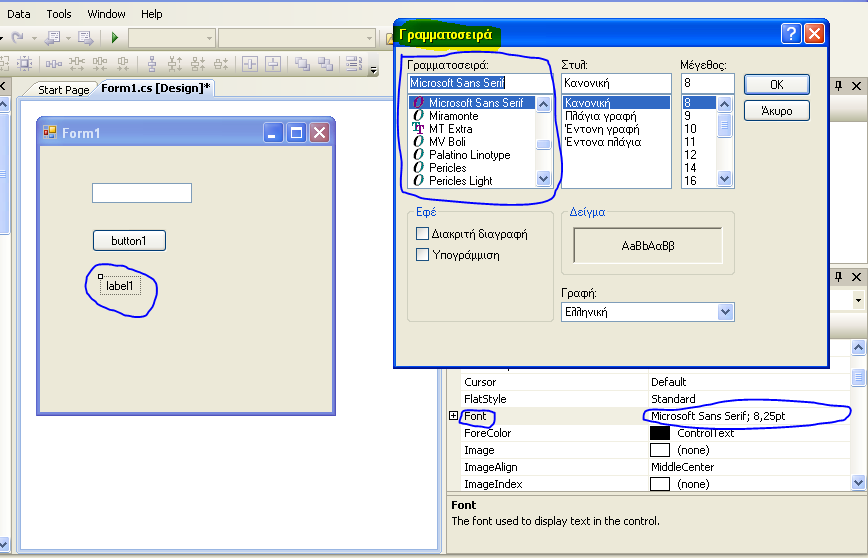Screen dimensions: 868x558
Task: Choose Palatino Linotype font
Action: point(469,155)
